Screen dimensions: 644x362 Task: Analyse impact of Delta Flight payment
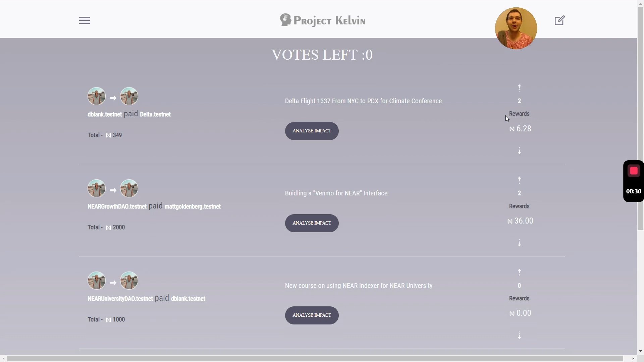pos(312,131)
